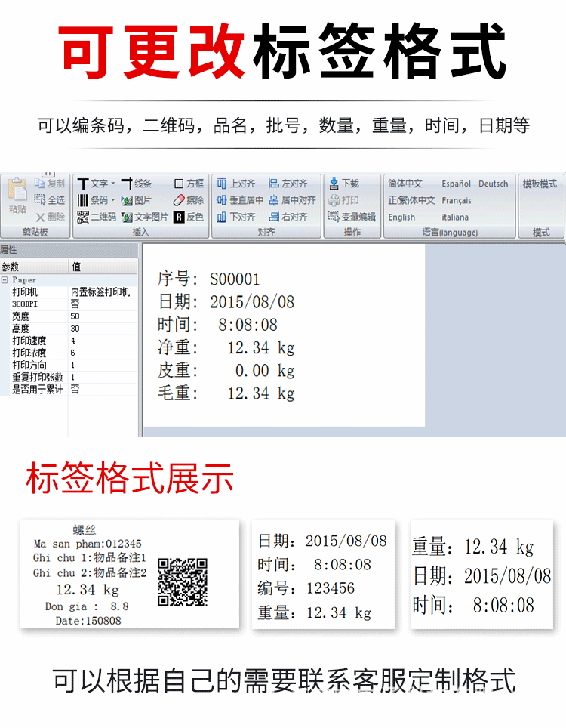The width and height of the screenshot is (566, 728).
Task: Select the 是否用于累计 value cell
Action: click(x=103, y=389)
